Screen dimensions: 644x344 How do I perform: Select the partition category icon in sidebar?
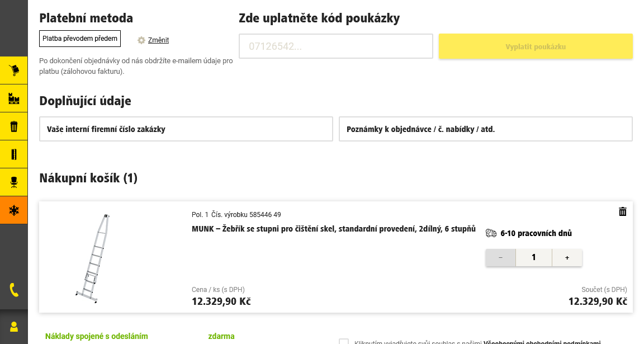[14, 154]
